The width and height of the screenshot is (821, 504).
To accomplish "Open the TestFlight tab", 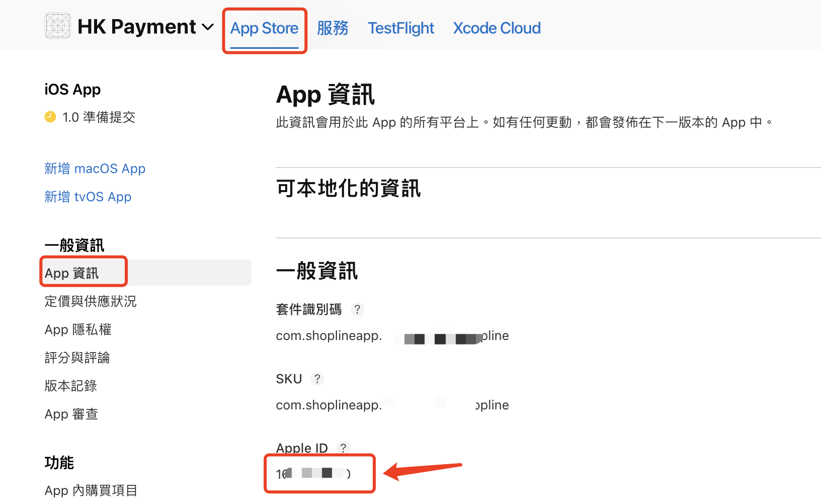I will click(400, 28).
